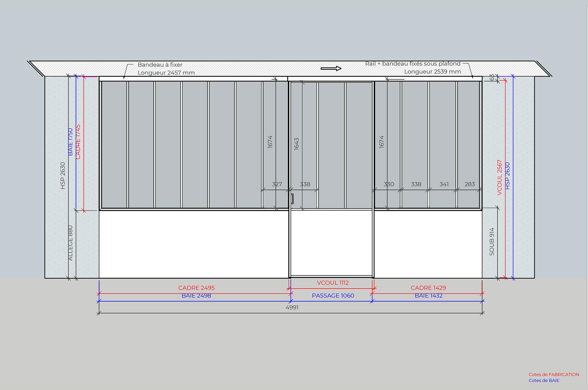Select the 'ALLEGE 880' dimension
The width and height of the screenshot is (588, 390).
[70, 243]
